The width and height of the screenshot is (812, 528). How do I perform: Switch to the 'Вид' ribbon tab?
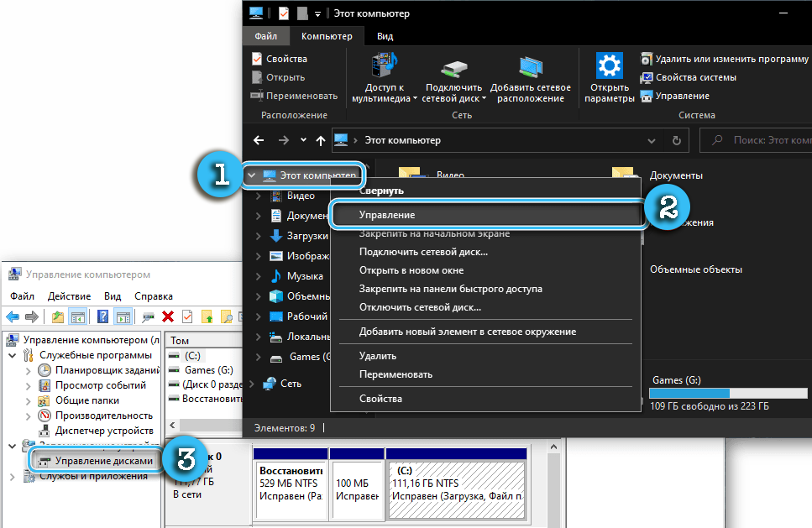385,36
